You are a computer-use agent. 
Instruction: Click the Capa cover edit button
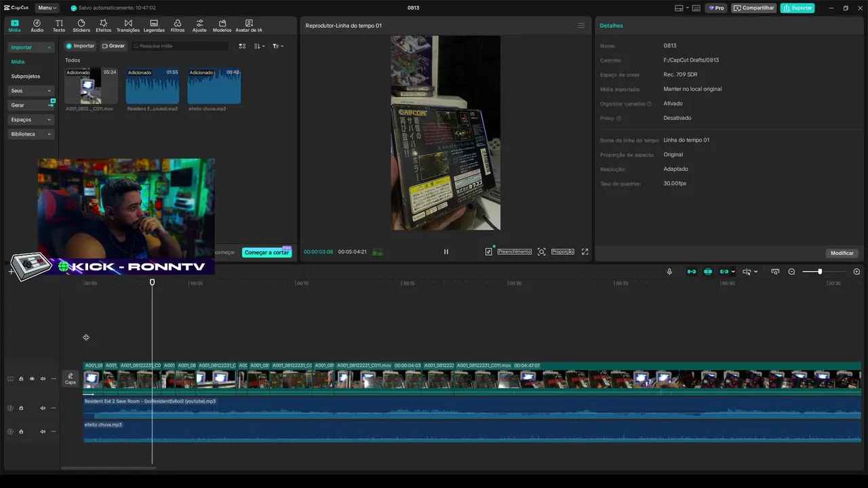(x=71, y=379)
